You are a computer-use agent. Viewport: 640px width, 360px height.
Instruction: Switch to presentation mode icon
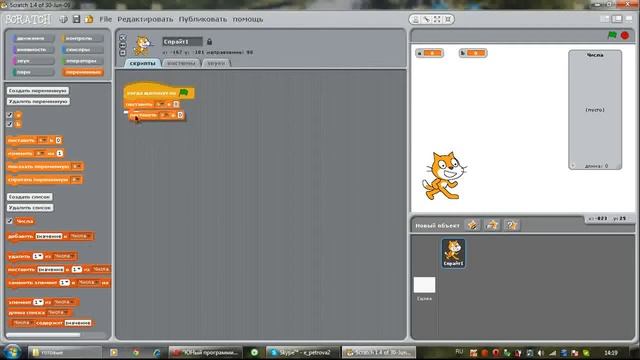629,19
